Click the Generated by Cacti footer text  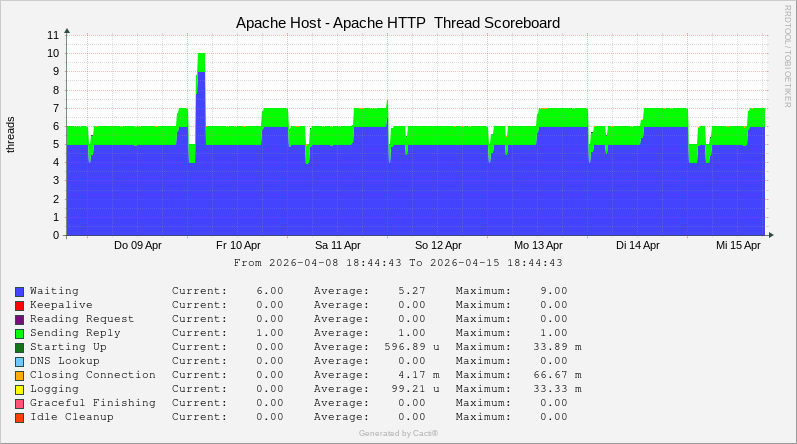398,433
